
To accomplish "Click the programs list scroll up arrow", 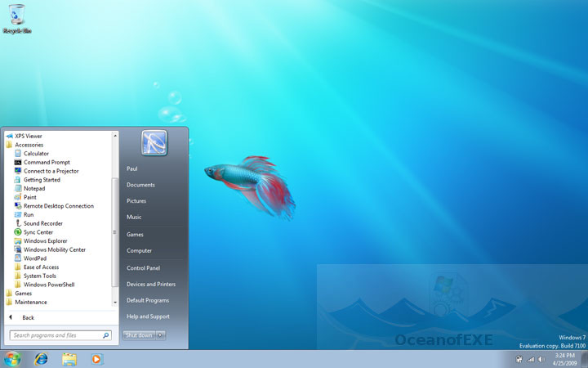I will pos(115,135).
